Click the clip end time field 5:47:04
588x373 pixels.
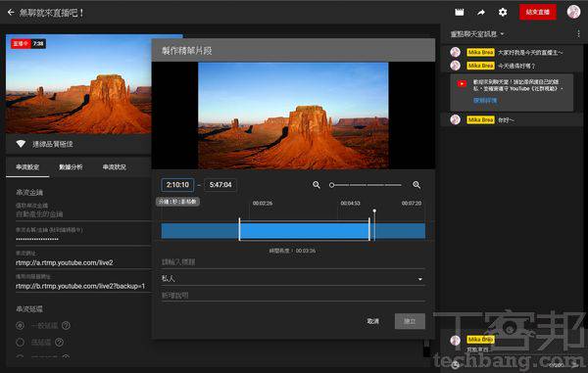pos(220,185)
